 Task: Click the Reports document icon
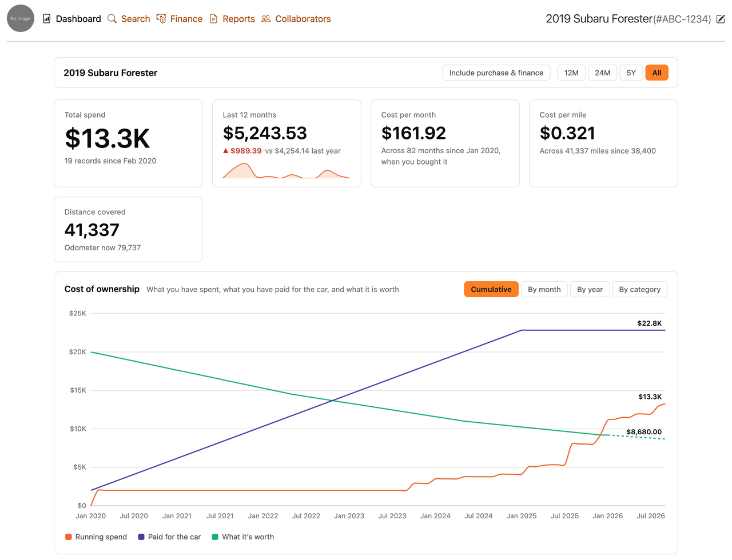(x=213, y=19)
